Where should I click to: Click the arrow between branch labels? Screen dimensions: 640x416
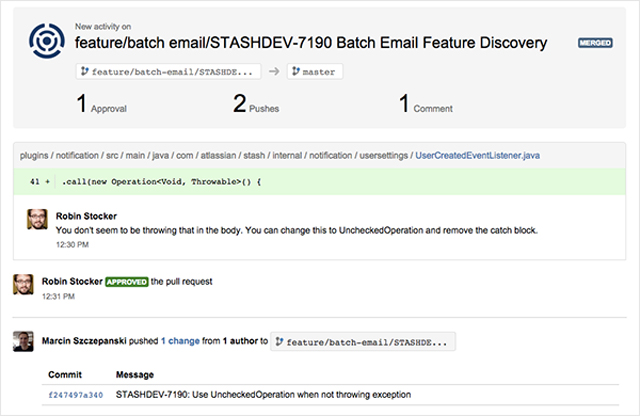tap(274, 71)
